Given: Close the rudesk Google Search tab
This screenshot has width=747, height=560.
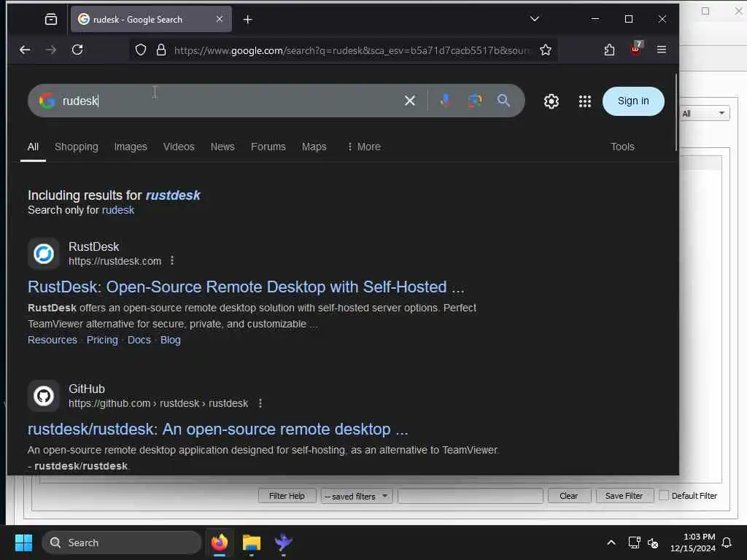Looking at the screenshot, I should pos(219,19).
